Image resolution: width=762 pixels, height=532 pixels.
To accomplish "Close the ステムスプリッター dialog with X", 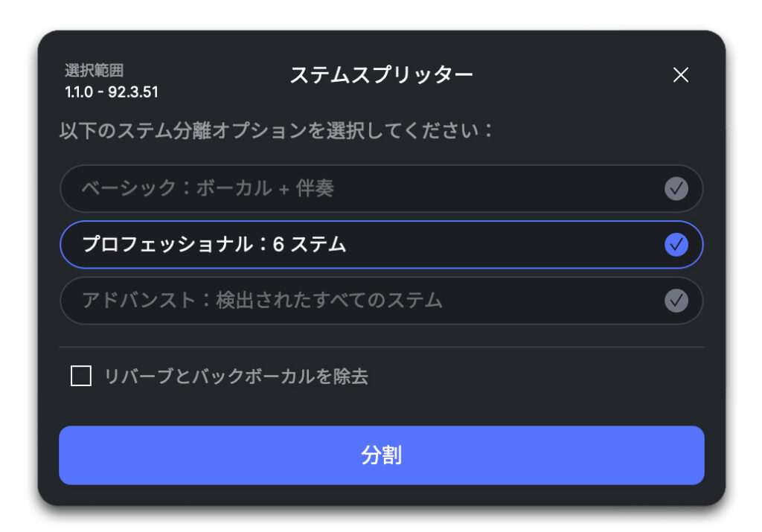I will tap(680, 75).
